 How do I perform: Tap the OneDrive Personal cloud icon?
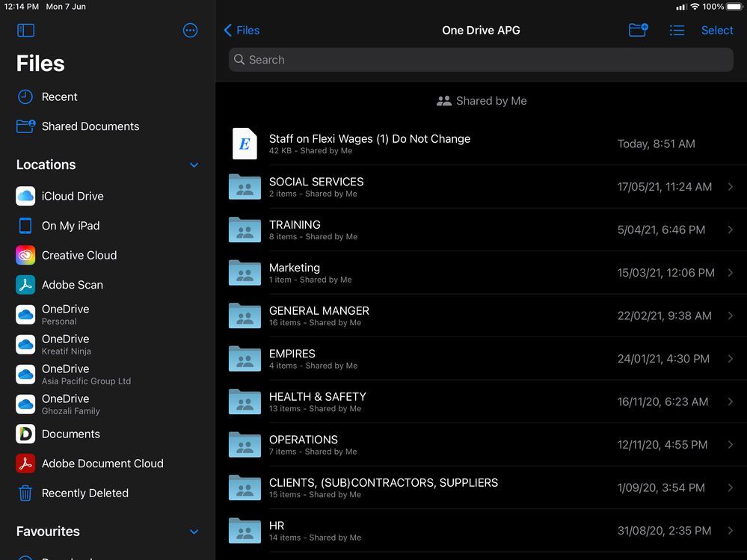click(25, 315)
